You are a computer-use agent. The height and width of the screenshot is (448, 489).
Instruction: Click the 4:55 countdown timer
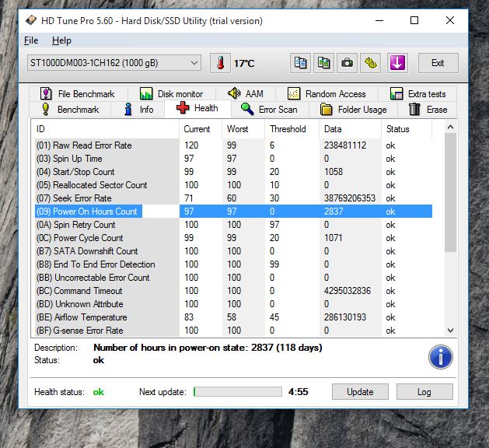point(298,392)
